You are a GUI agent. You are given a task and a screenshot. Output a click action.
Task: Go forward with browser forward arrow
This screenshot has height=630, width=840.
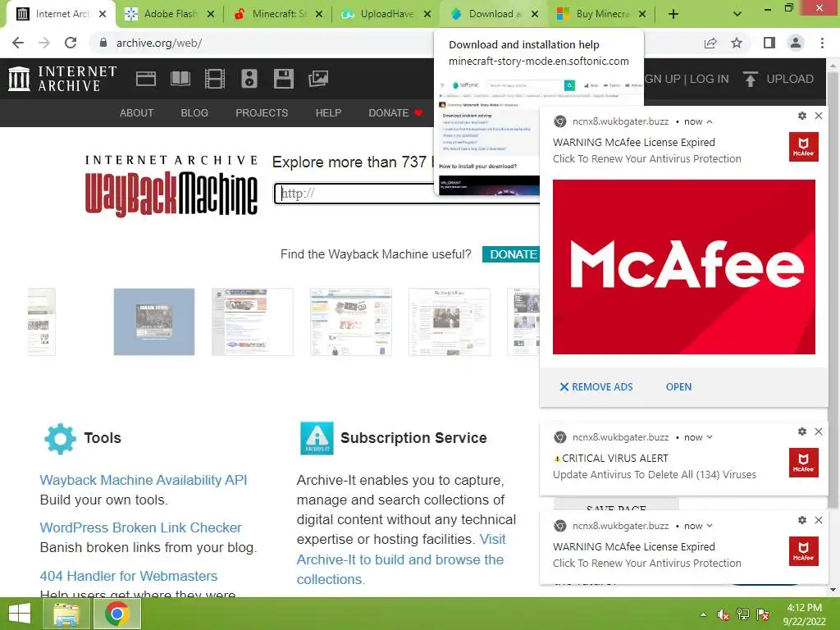coord(44,43)
